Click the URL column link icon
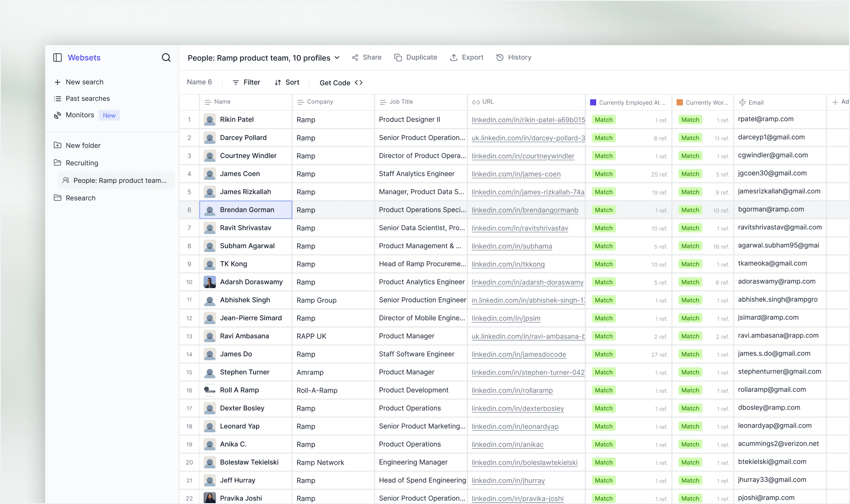Image resolution: width=850 pixels, height=504 pixels. [476, 102]
